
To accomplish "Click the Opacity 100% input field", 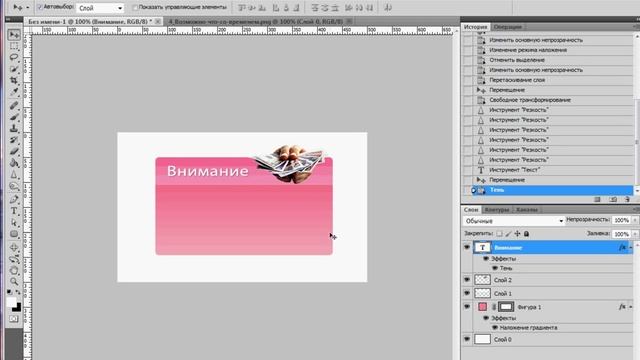I will coord(621,220).
